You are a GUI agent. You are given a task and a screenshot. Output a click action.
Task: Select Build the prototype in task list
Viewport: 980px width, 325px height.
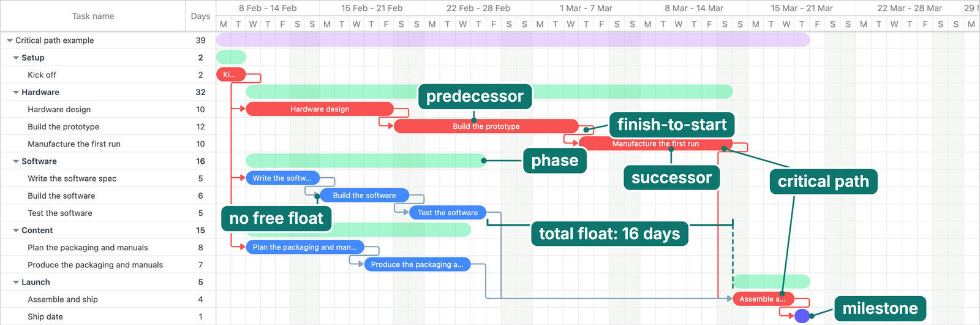63,126
